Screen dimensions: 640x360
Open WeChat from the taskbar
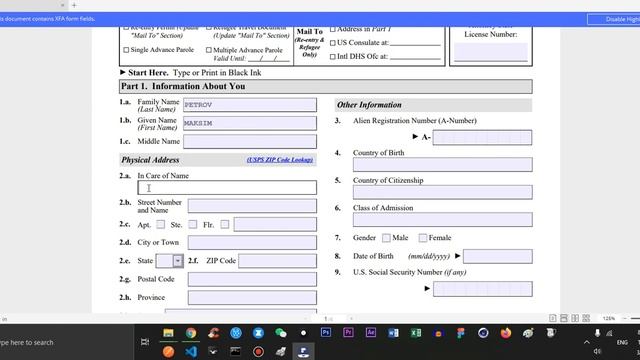(x=280, y=333)
